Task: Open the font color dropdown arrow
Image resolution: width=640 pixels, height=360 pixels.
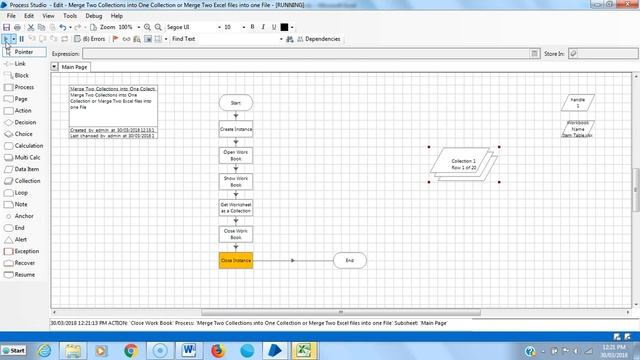Action: 292,27
